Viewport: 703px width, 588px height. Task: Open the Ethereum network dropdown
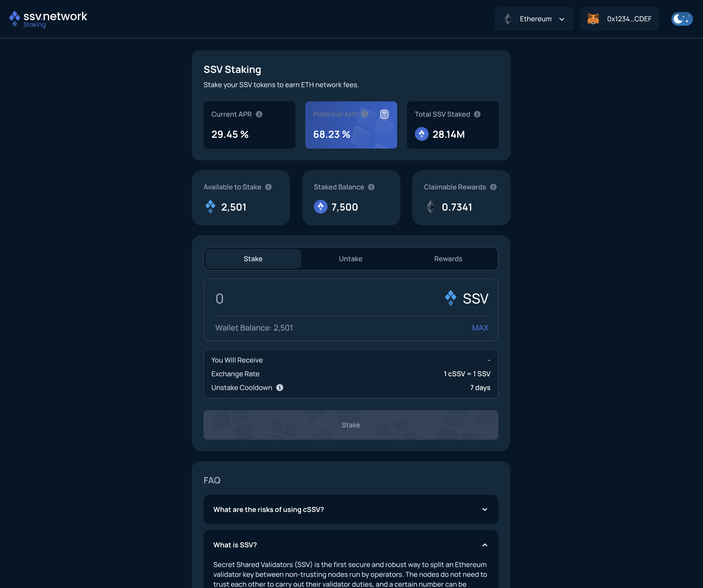(534, 19)
